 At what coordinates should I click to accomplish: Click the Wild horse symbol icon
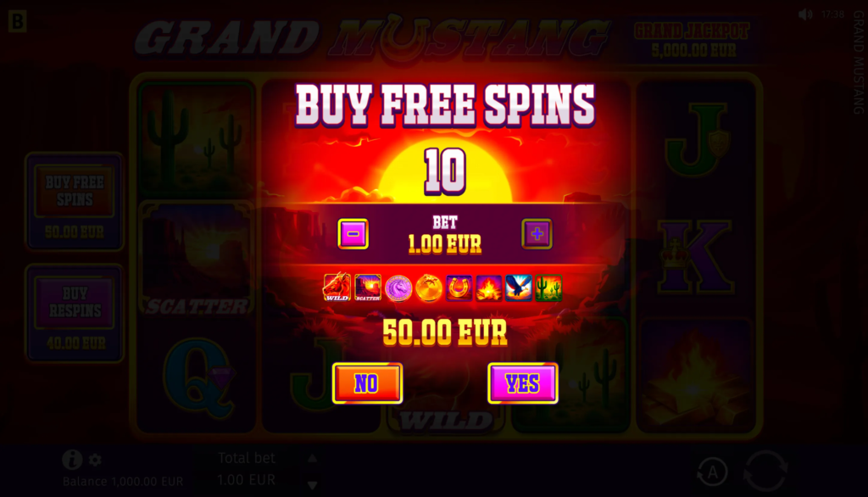tap(337, 288)
